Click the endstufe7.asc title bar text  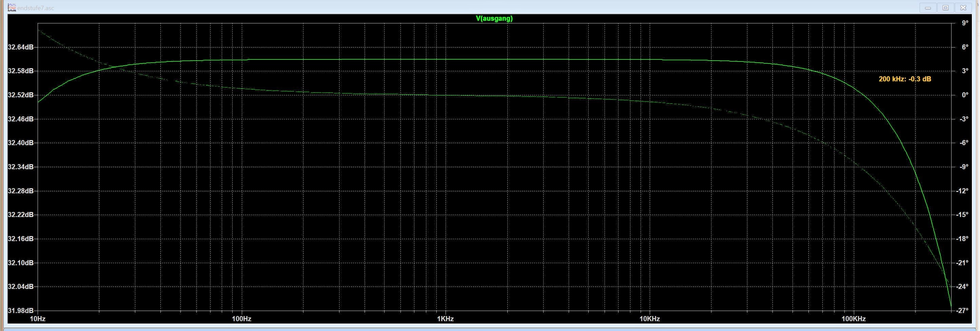point(36,8)
